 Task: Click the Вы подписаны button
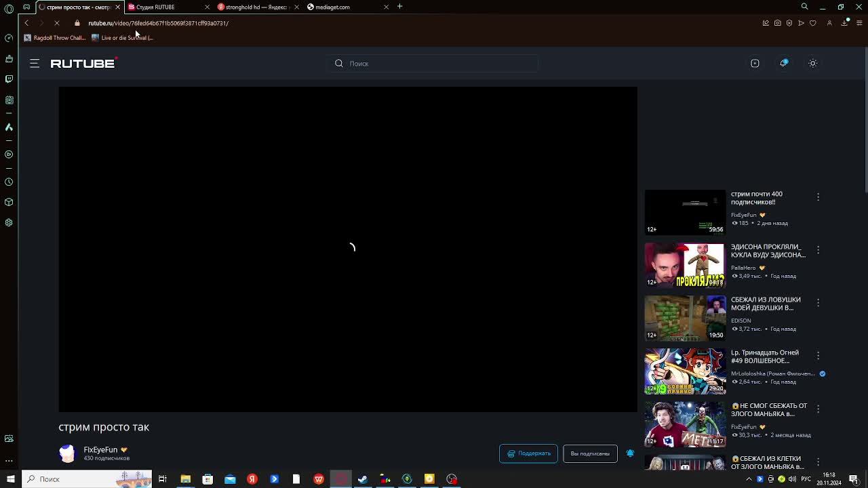point(590,453)
